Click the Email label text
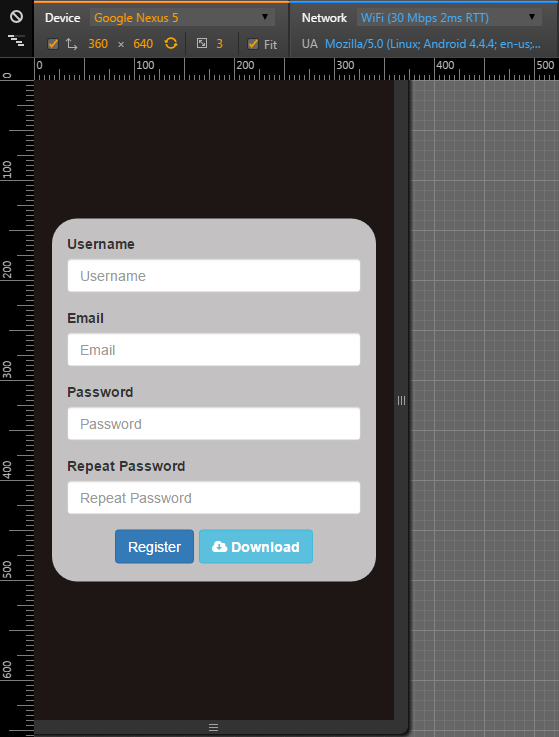The image size is (559, 737). (x=85, y=318)
